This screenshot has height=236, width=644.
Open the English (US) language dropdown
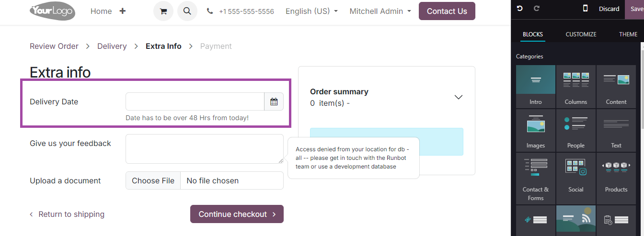tap(311, 11)
